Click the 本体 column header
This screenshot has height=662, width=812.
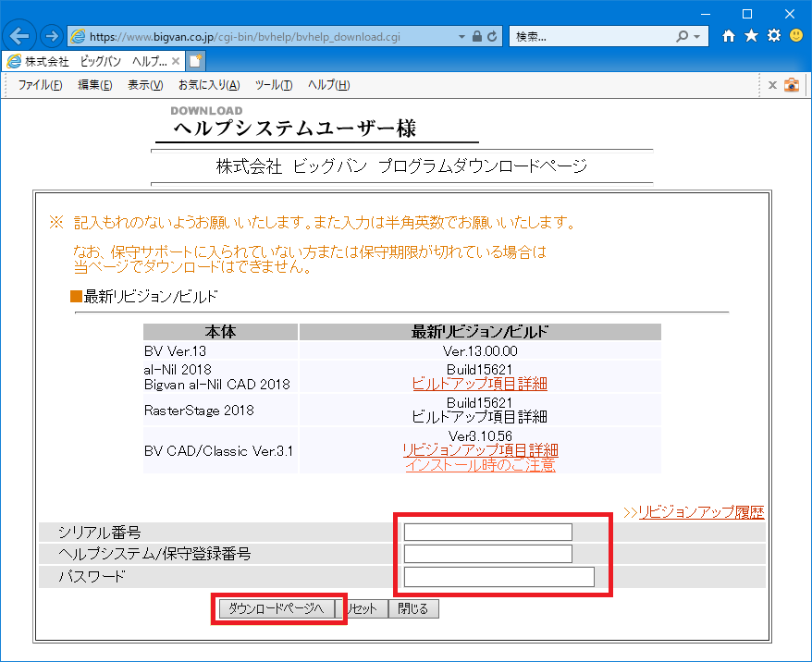221,332
